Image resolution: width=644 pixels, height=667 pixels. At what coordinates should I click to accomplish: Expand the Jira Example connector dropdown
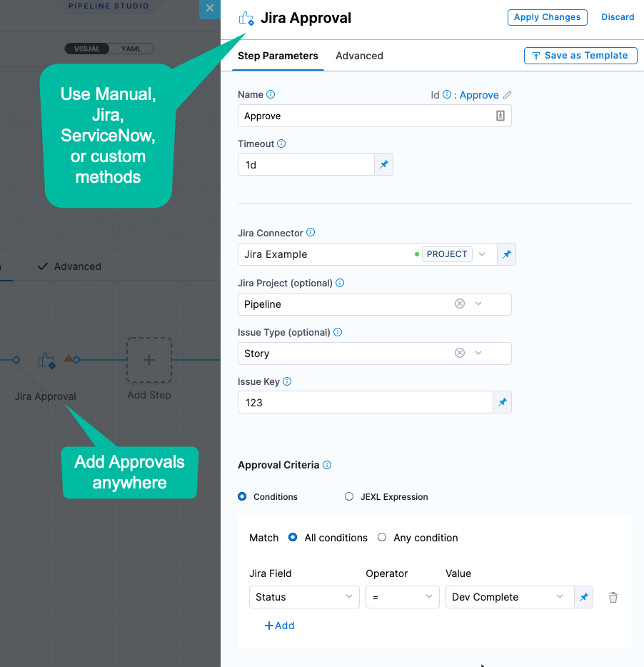click(482, 254)
